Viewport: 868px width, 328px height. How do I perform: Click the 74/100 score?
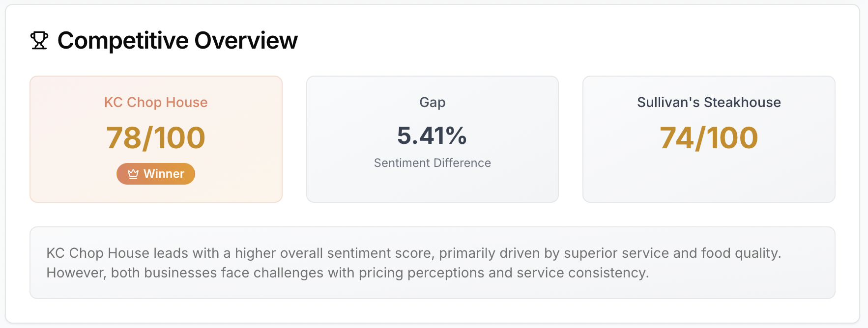tap(709, 138)
